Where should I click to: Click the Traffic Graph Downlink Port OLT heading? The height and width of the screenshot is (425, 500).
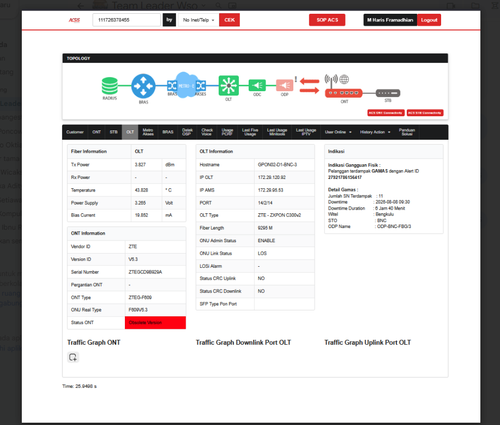pos(243,342)
